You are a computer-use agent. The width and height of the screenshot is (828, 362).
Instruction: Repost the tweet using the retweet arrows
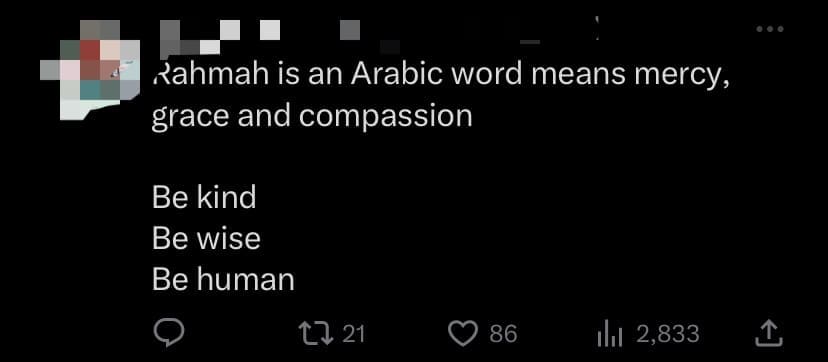coord(316,334)
